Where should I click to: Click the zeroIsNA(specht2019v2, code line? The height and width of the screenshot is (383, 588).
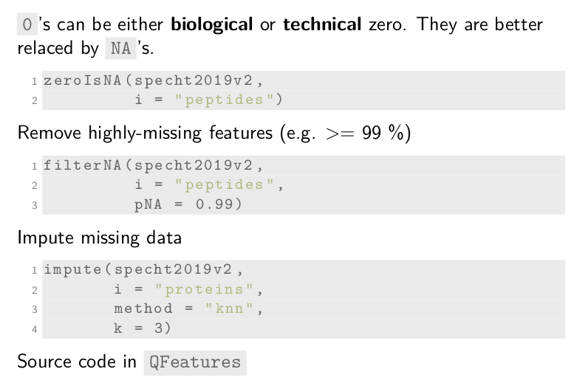point(153,80)
